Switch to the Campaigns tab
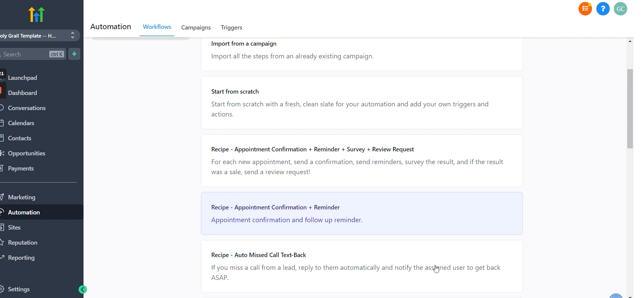 click(196, 28)
